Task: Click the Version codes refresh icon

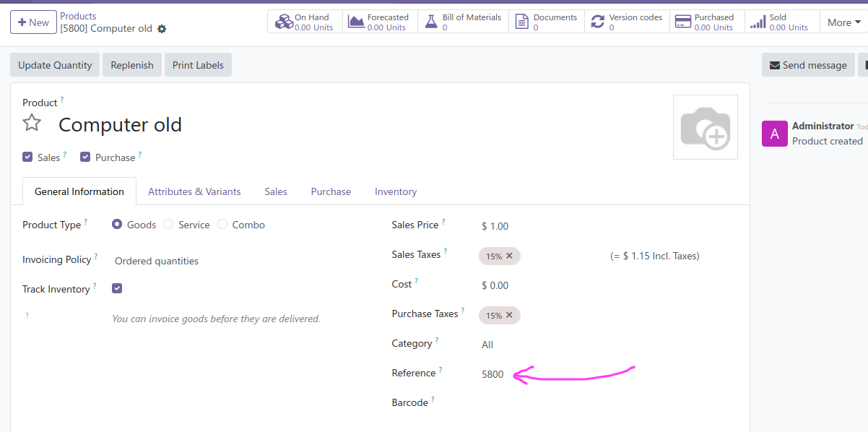Action: [597, 22]
